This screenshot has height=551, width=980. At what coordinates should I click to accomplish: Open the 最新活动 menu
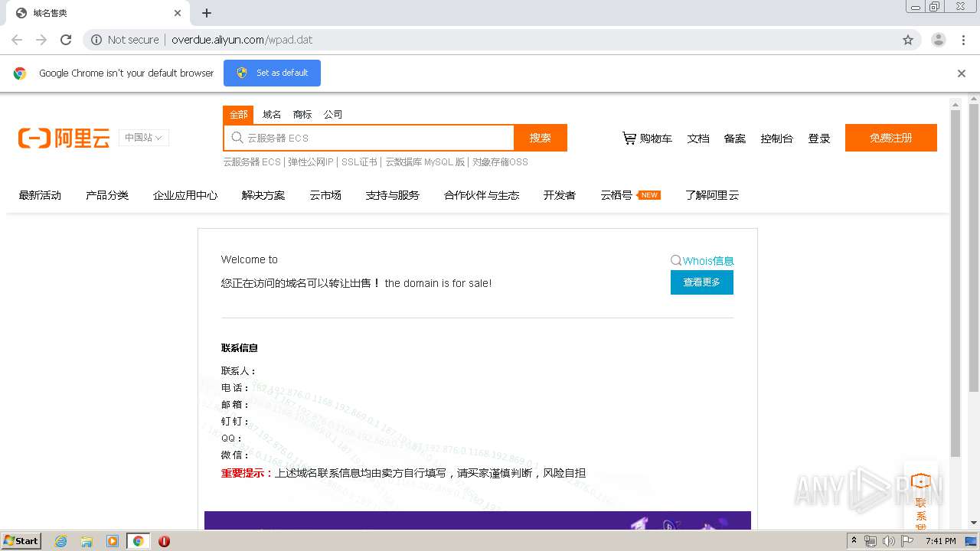coord(40,195)
